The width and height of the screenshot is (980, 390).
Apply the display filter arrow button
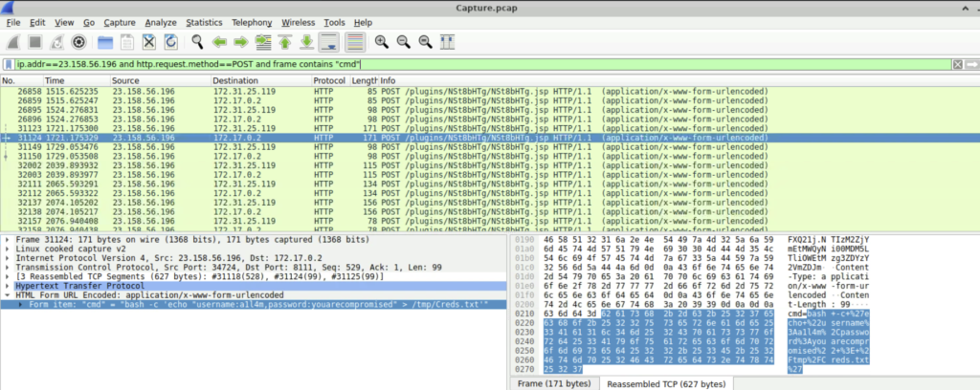(972, 63)
